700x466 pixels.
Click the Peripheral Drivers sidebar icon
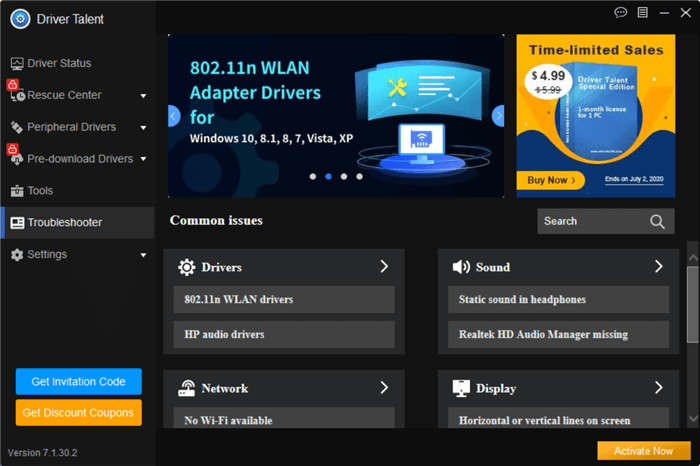point(17,127)
